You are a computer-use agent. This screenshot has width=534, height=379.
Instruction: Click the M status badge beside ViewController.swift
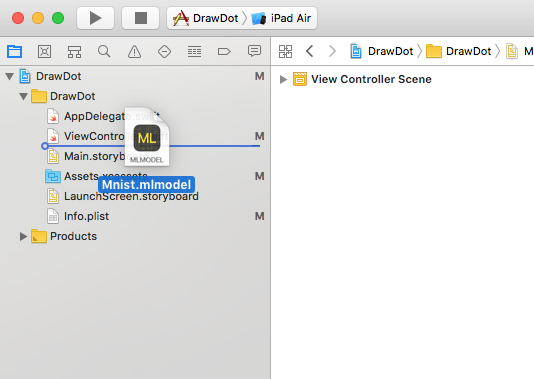pos(260,136)
